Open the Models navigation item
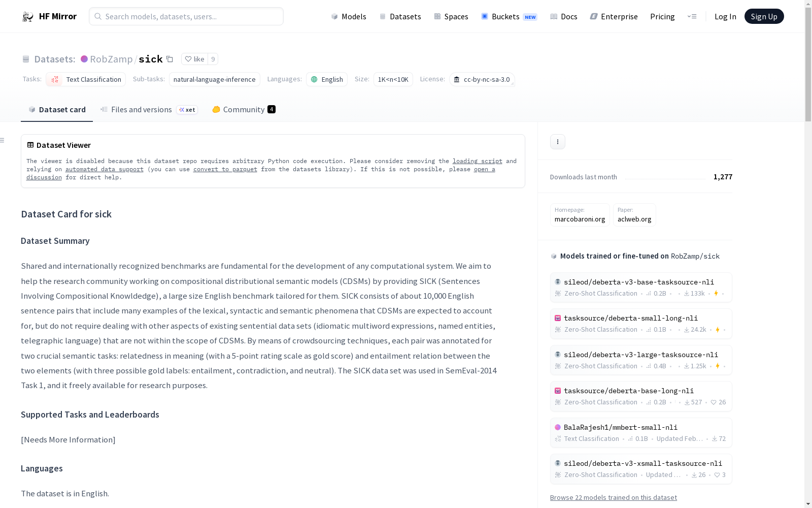The height and width of the screenshot is (508, 812). point(349,17)
